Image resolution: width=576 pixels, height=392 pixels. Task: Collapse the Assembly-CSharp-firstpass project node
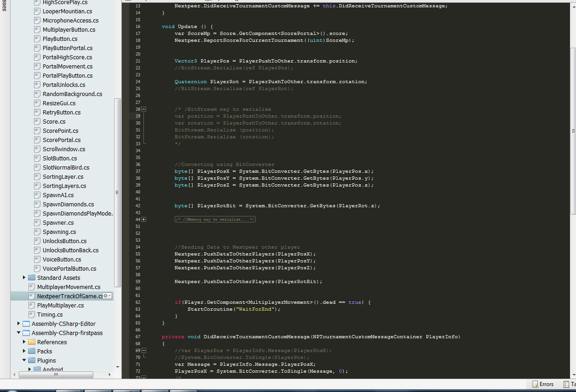click(x=19, y=333)
